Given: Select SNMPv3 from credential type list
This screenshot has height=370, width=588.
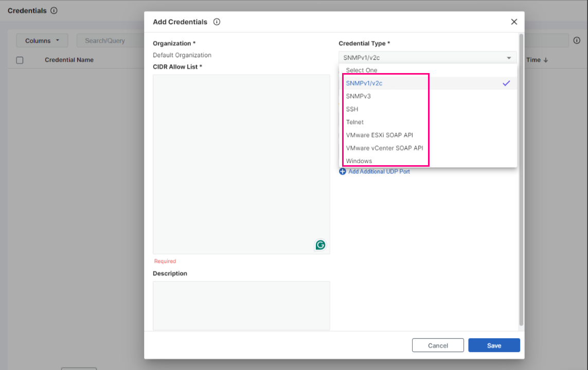Looking at the screenshot, I should point(359,96).
